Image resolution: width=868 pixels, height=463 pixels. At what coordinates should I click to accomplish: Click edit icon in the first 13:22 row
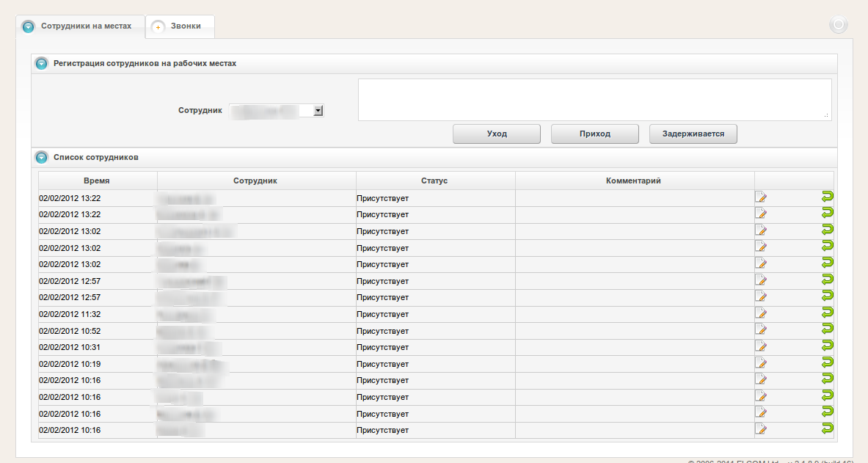(x=761, y=197)
